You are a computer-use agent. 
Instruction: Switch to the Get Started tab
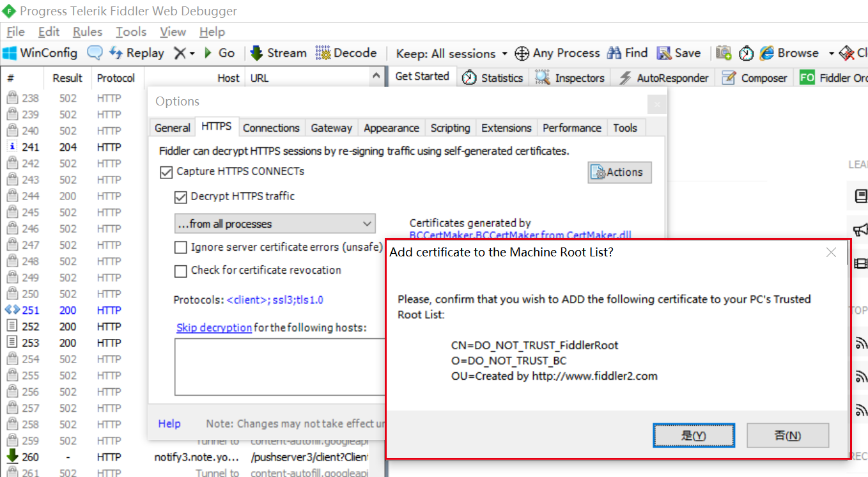coord(422,76)
